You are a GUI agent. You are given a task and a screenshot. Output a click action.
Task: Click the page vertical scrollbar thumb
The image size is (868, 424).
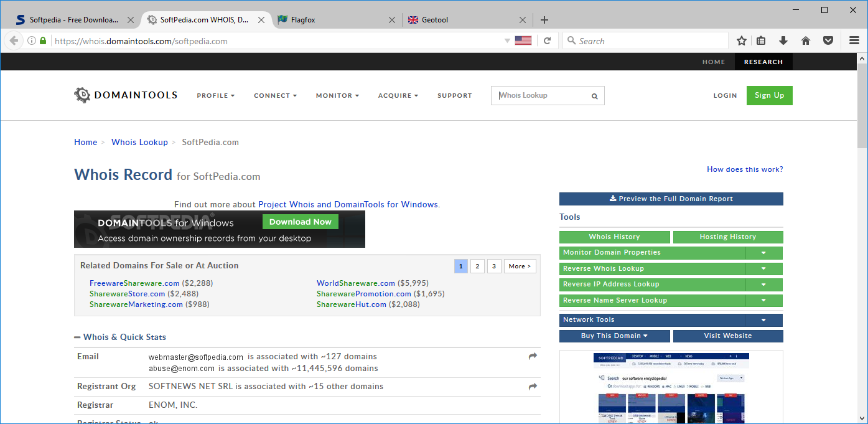click(862, 106)
